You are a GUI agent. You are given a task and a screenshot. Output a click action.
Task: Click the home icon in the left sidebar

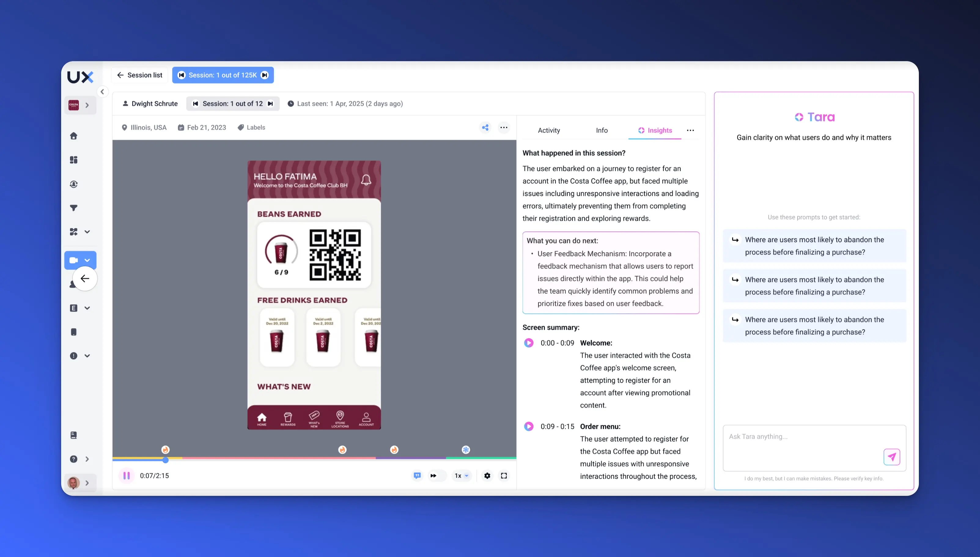pos(74,136)
